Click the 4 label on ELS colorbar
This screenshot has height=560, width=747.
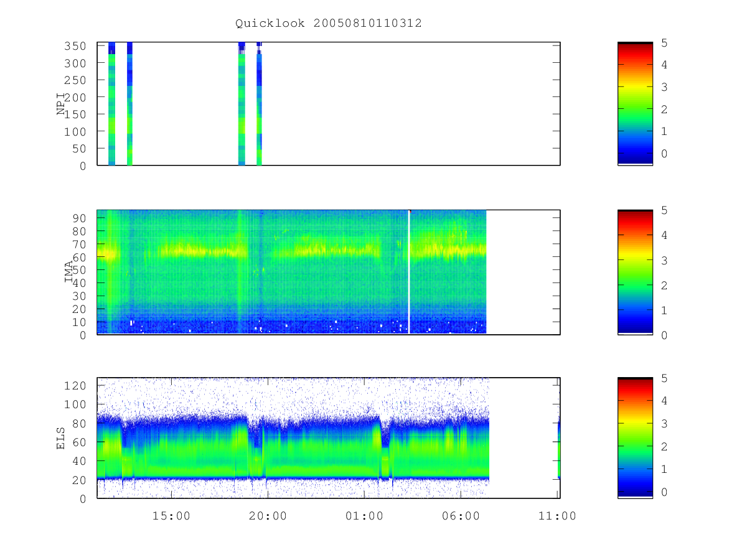[665, 401]
